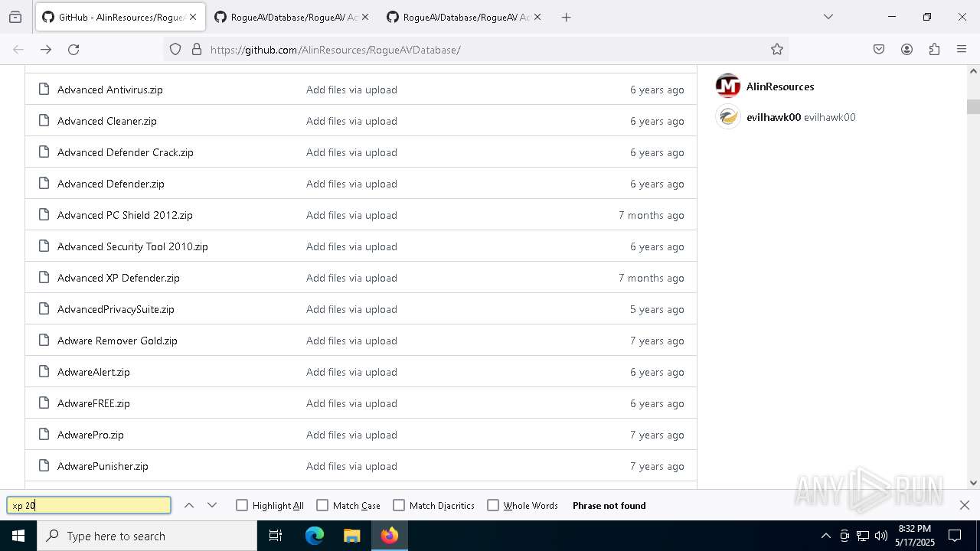Image resolution: width=980 pixels, height=551 pixels.
Task: Bookmark this page with the star icon
Action: (777, 50)
